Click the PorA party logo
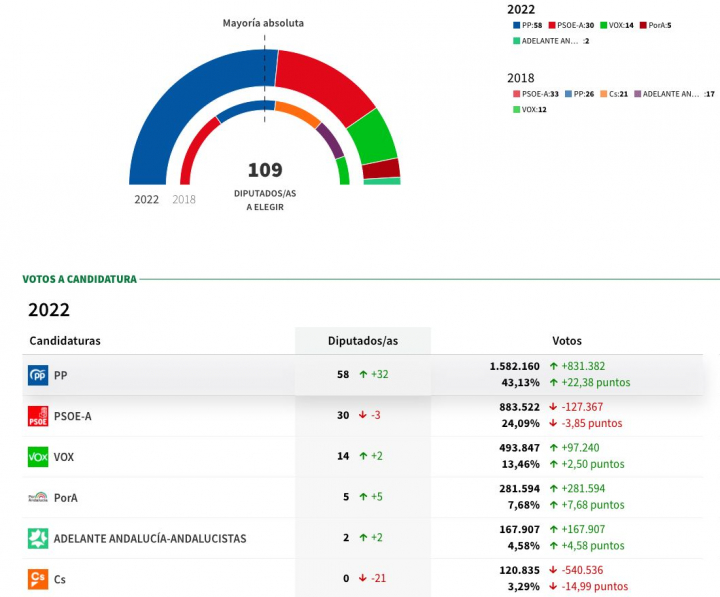 click(38, 497)
